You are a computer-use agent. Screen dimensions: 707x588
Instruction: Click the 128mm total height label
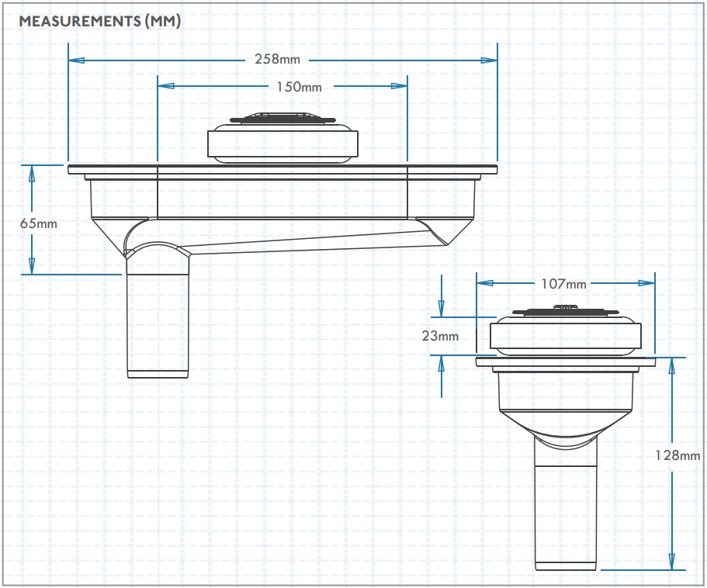pos(678,455)
